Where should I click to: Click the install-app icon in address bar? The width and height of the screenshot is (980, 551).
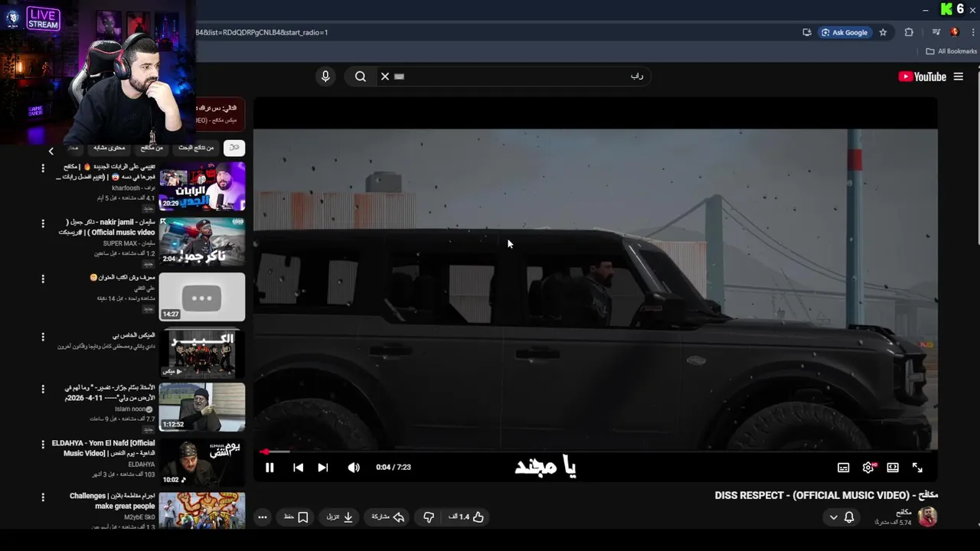pos(807,32)
